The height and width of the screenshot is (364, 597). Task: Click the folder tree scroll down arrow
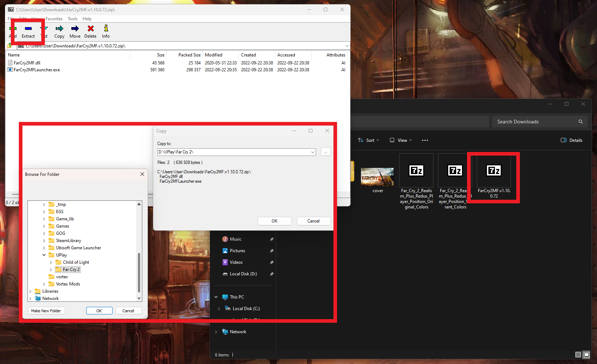tap(139, 299)
